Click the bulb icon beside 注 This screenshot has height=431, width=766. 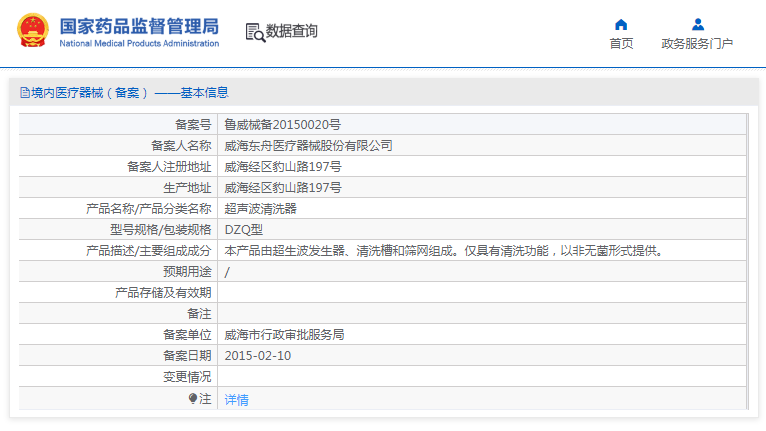point(192,399)
